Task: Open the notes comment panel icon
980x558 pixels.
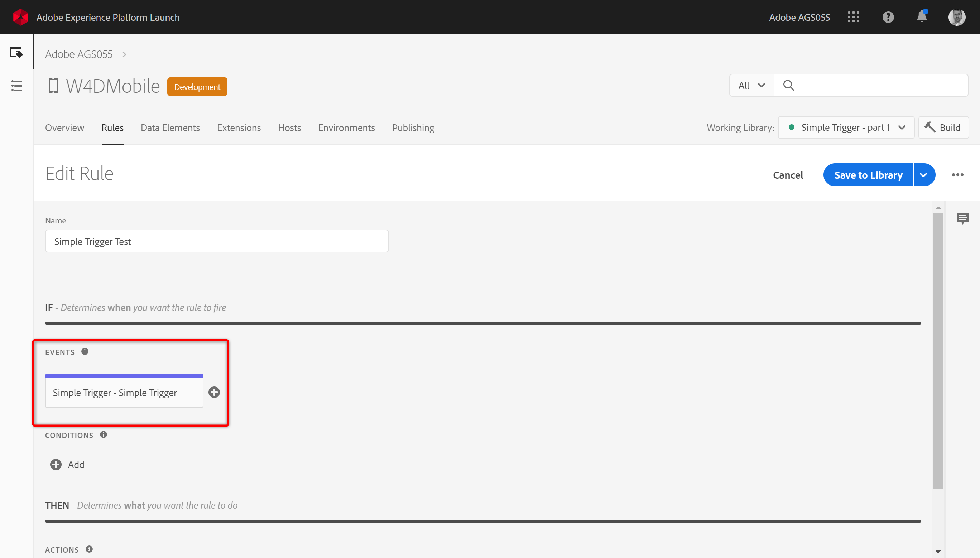Action: [962, 218]
